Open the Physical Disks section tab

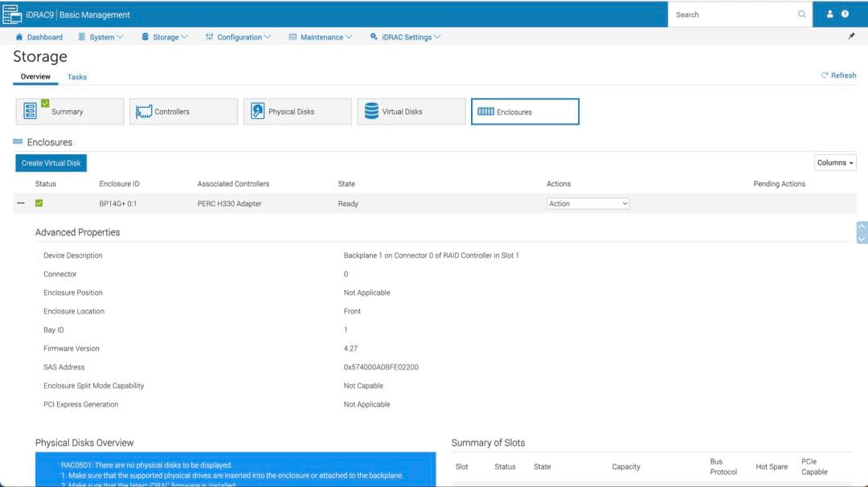coord(297,111)
